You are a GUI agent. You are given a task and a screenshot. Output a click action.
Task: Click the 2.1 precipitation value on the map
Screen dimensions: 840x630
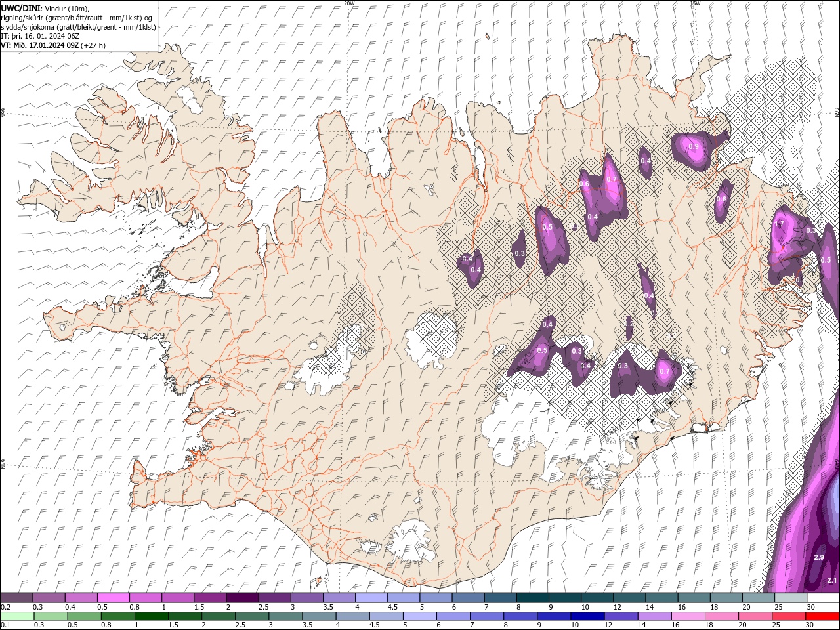[x=831, y=580]
